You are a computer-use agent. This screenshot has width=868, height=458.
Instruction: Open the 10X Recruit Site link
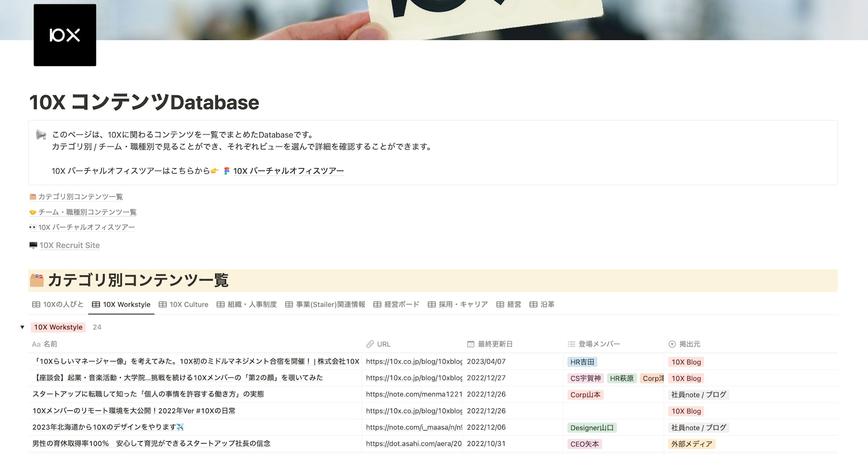click(x=69, y=245)
